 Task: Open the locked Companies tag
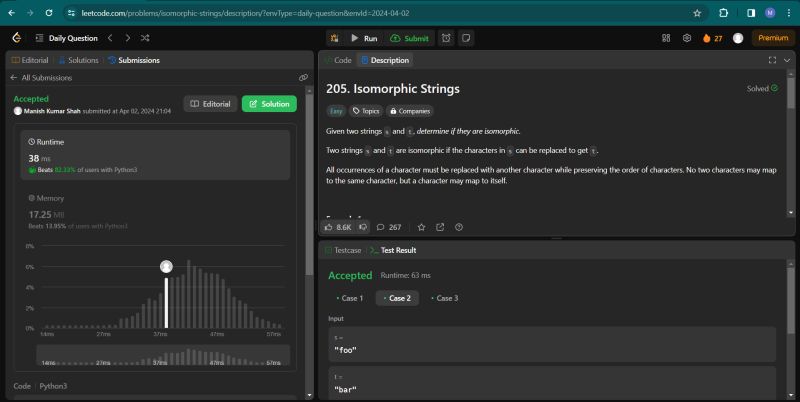coord(409,111)
